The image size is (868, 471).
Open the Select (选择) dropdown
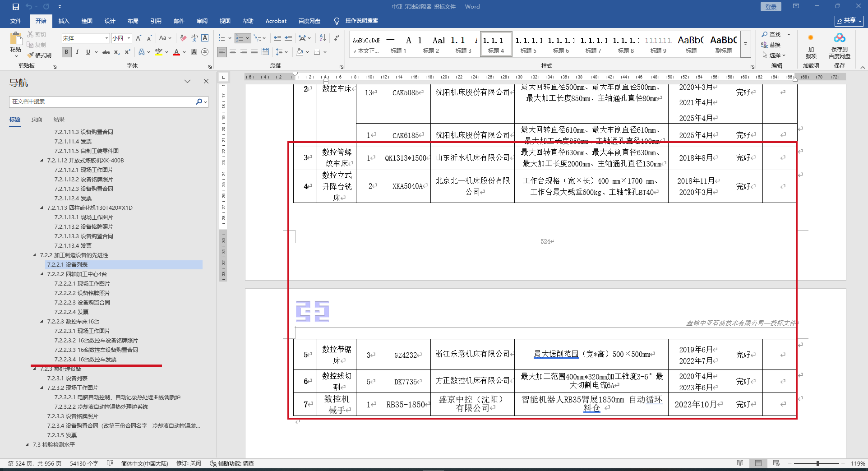click(x=774, y=55)
